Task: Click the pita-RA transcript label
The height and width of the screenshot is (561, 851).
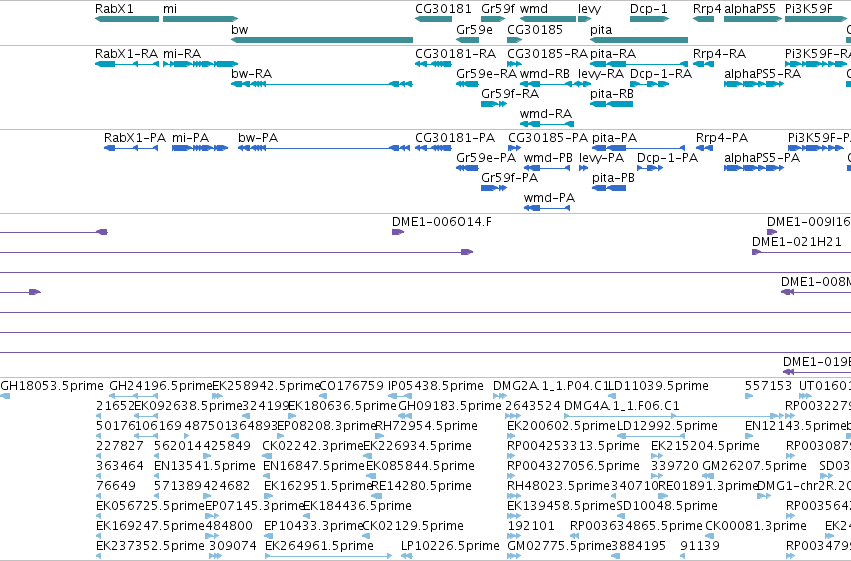Action: [613, 54]
